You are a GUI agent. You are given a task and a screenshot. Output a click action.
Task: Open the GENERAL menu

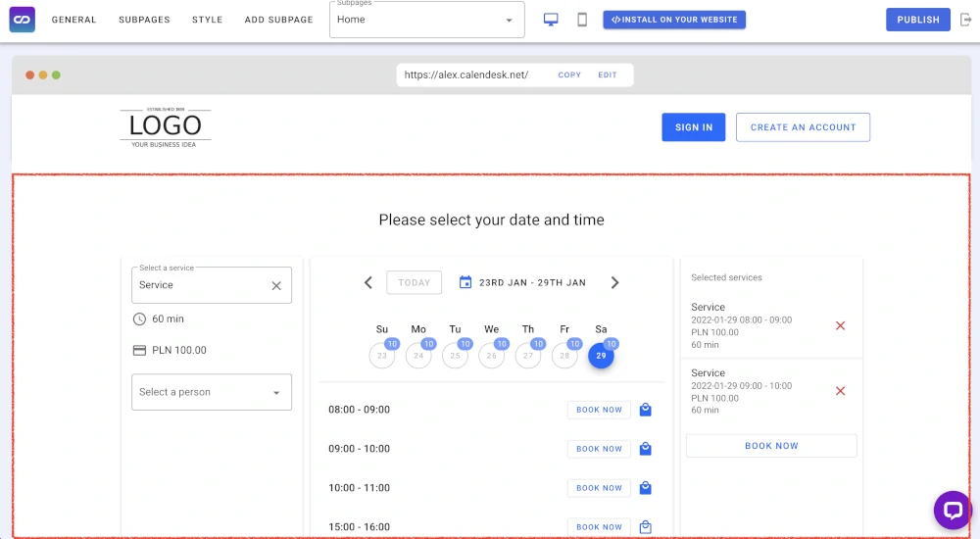tap(73, 20)
